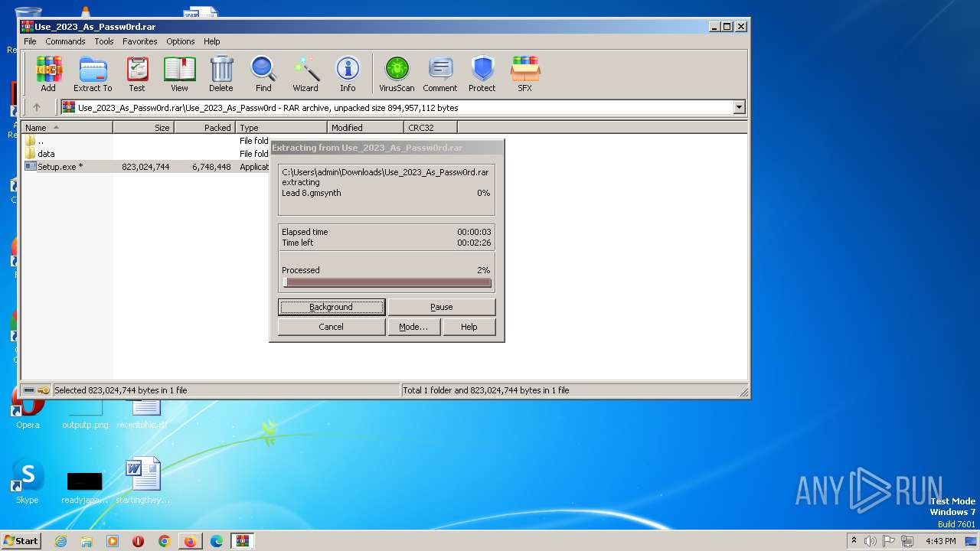Open Edge from the taskbar
The image size is (980, 551).
pyautogui.click(x=217, y=541)
